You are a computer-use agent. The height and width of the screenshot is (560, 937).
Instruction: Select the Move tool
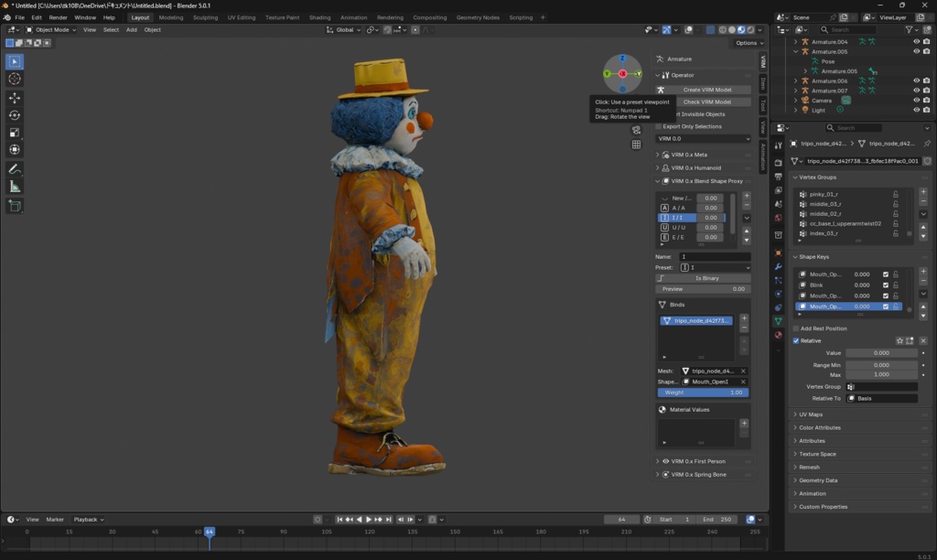coord(15,98)
